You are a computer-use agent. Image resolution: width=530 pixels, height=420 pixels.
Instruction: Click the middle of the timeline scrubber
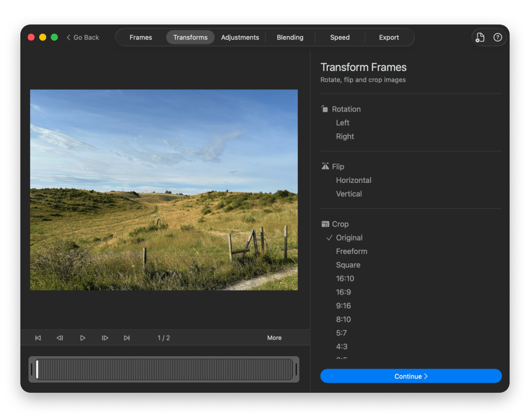coord(164,369)
